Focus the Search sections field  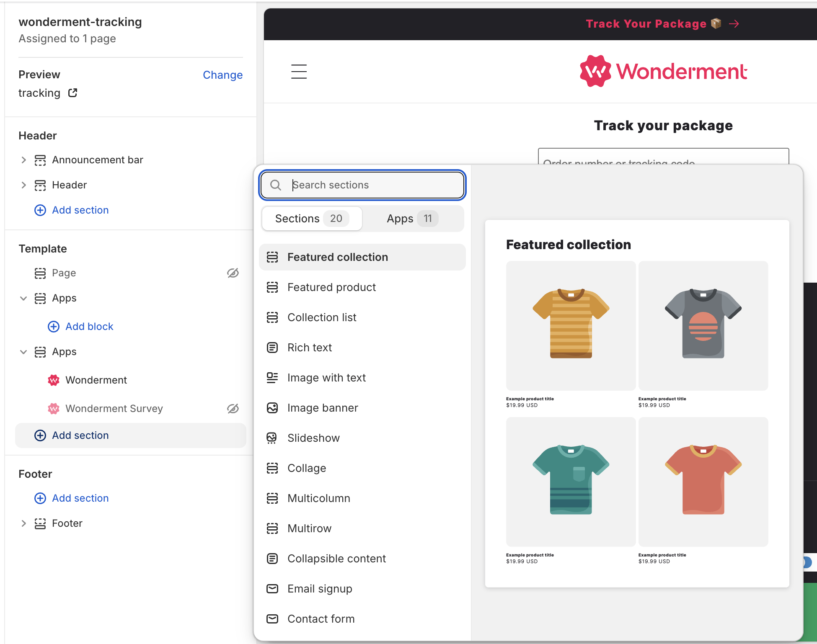[x=362, y=185]
